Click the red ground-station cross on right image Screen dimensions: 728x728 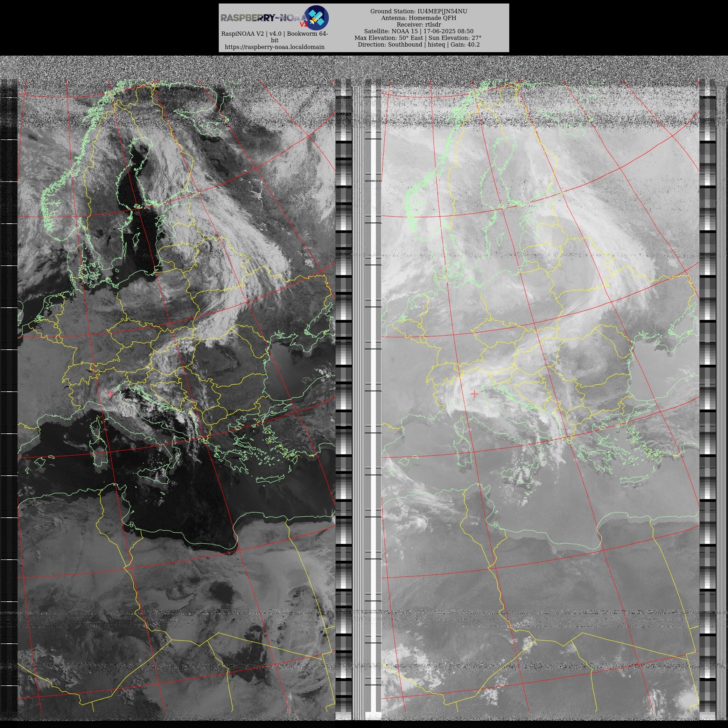tap(474, 394)
